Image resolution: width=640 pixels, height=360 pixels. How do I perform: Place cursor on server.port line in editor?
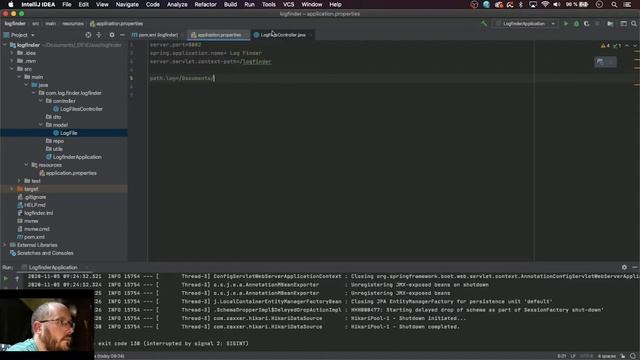tap(176, 45)
